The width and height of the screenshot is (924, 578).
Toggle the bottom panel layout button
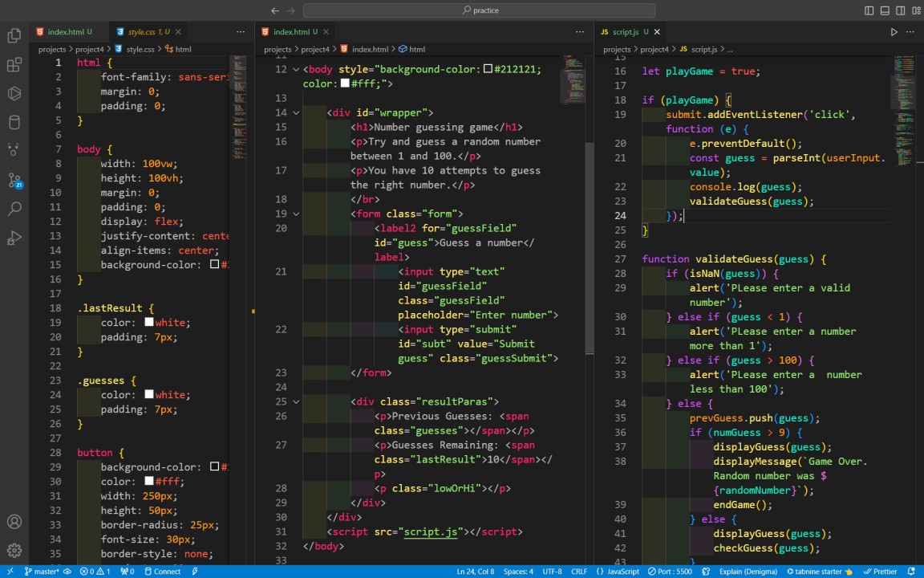(885, 10)
